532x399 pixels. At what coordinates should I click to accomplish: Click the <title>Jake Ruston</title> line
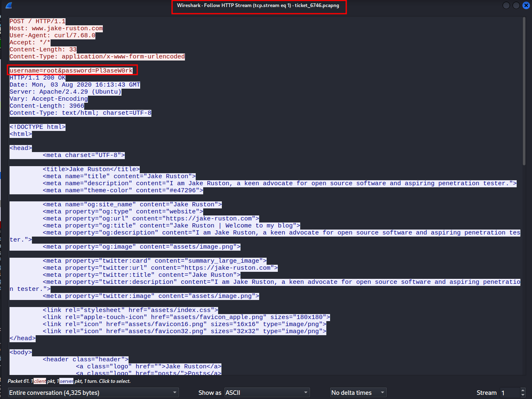(x=91, y=169)
